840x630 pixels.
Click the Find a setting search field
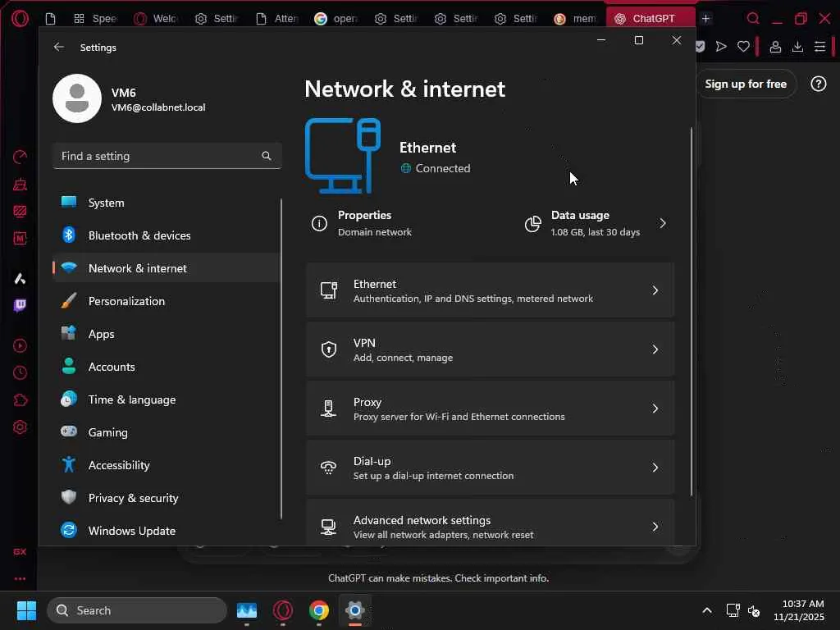(156, 156)
